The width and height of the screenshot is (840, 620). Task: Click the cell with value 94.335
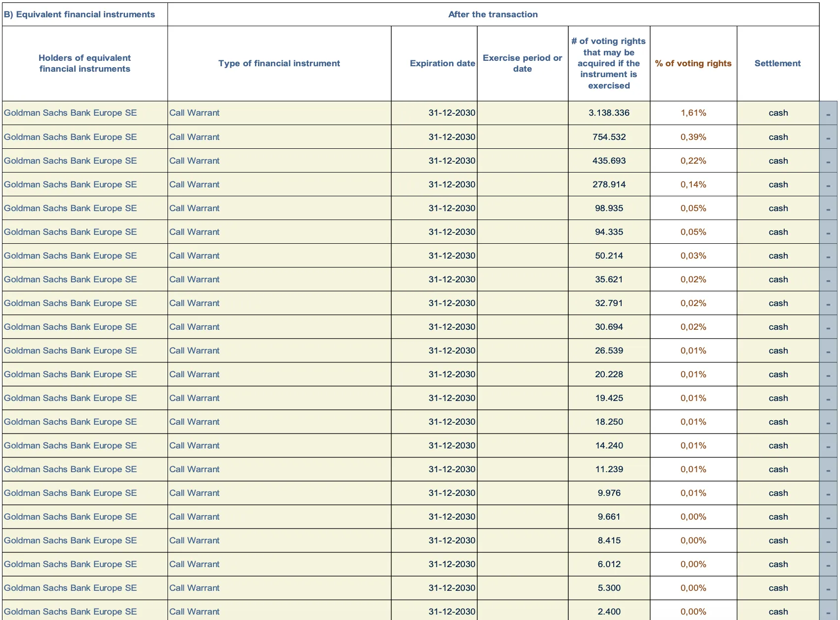[x=609, y=232]
